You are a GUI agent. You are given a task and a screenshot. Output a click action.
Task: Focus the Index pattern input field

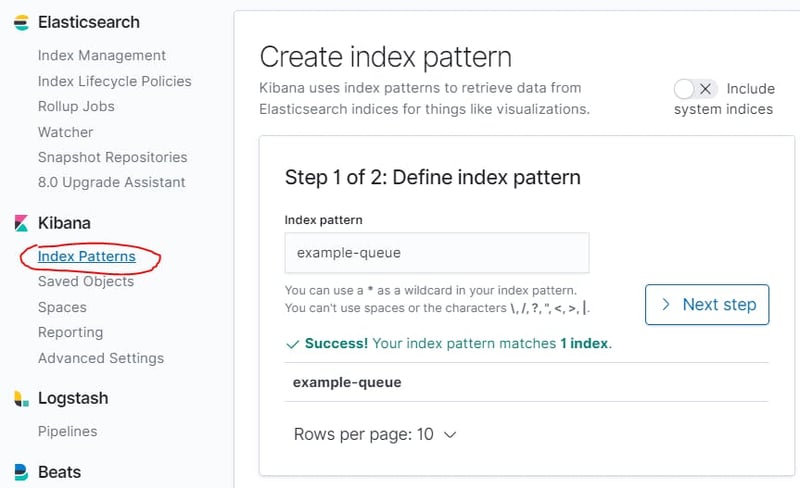(437, 253)
